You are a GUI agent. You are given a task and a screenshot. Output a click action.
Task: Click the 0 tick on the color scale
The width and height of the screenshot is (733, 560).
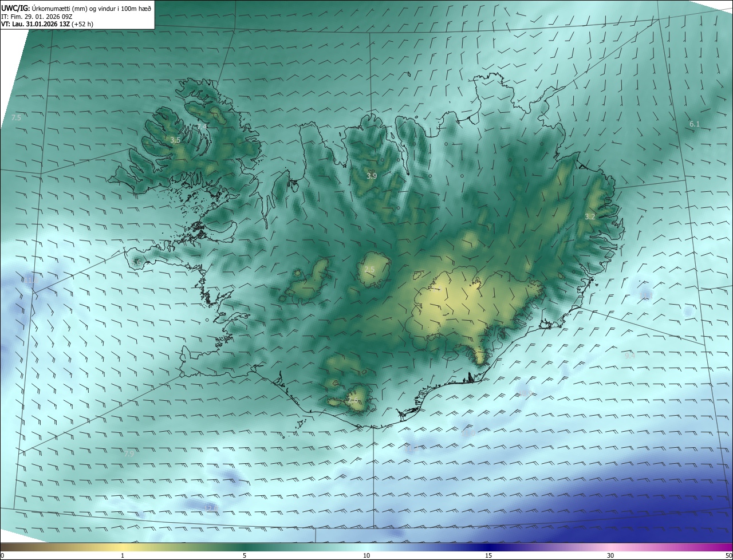[x=2, y=555]
